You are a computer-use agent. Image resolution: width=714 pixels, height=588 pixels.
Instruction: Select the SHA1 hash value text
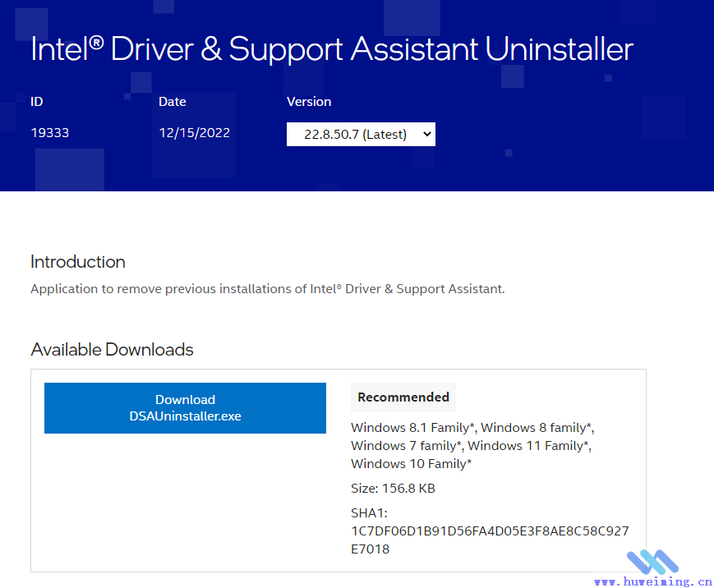[489, 540]
